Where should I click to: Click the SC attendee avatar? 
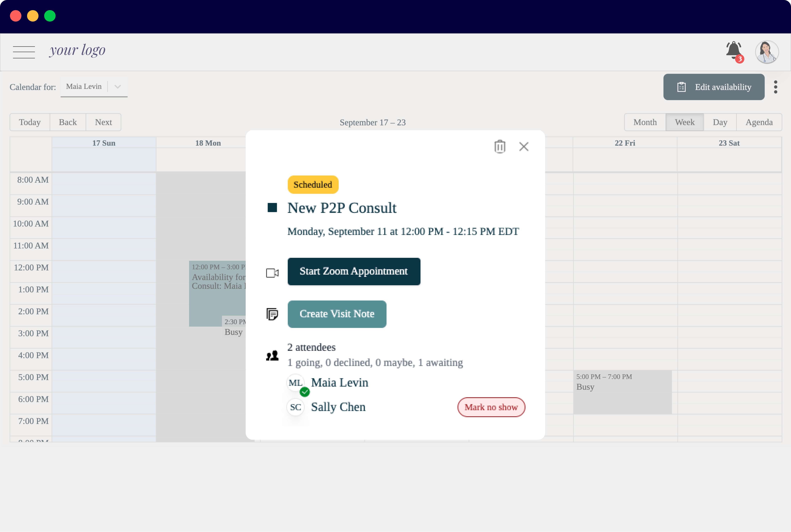(295, 407)
